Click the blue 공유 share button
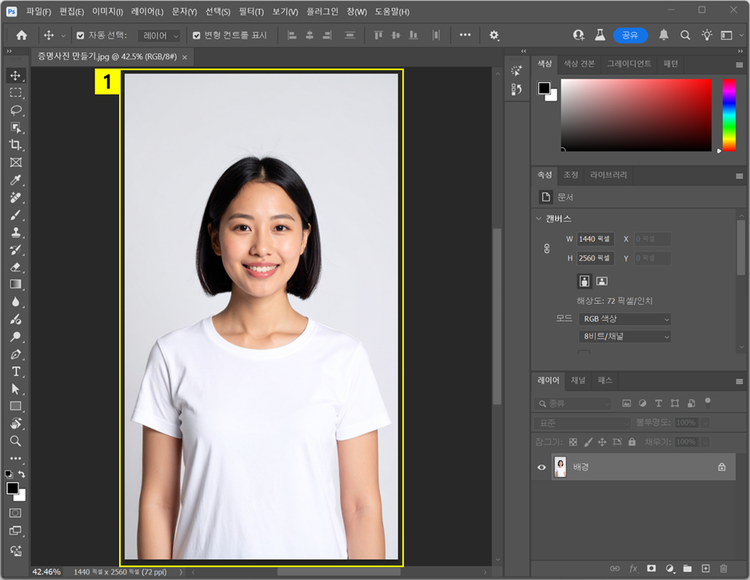 point(629,35)
